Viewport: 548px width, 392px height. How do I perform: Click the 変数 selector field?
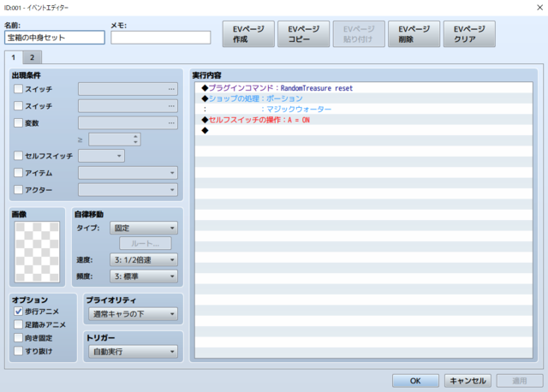[128, 122]
